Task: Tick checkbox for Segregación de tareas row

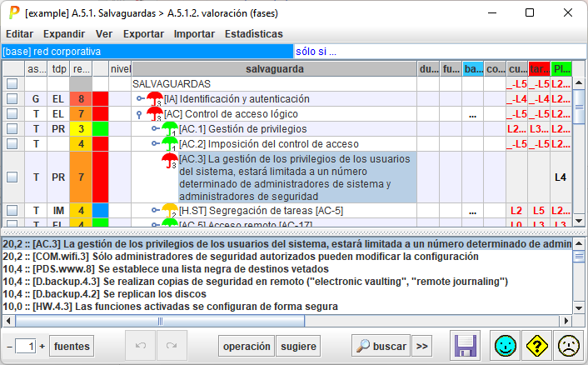Action: click(12, 211)
